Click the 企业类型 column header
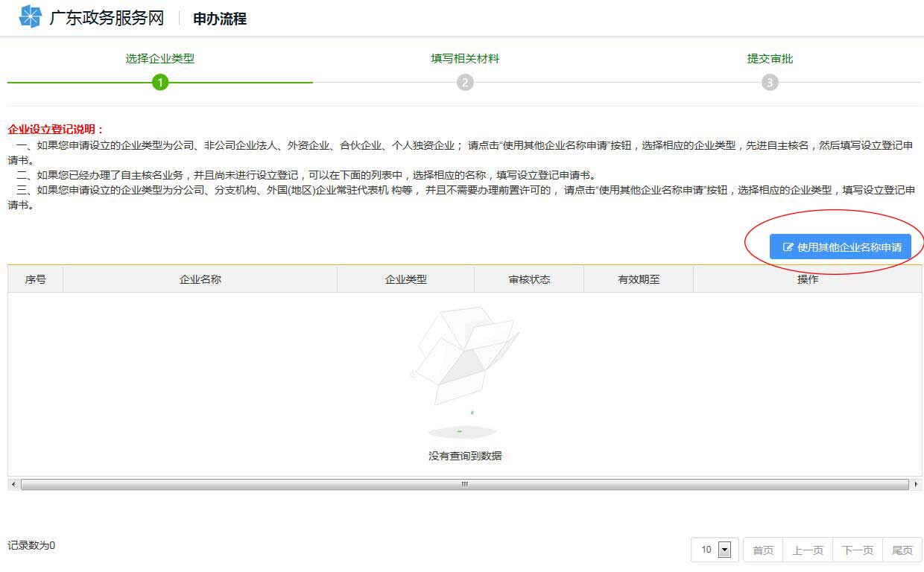Image resolution: width=924 pixels, height=572 pixels. pos(405,279)
